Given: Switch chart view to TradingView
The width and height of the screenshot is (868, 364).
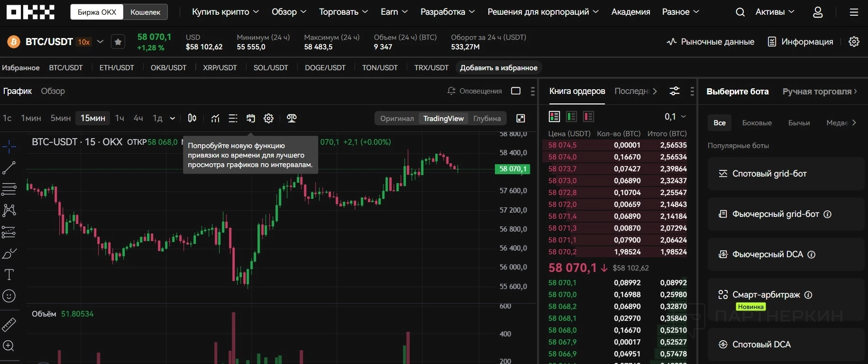Looking at the screenshot, I should 443,118.
